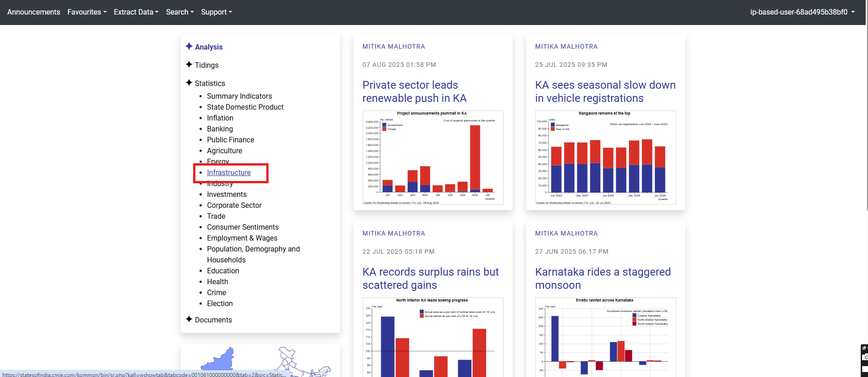Open the Favourites dropdown menu
This screenshot has height=377, width=868.
(87, 12)
